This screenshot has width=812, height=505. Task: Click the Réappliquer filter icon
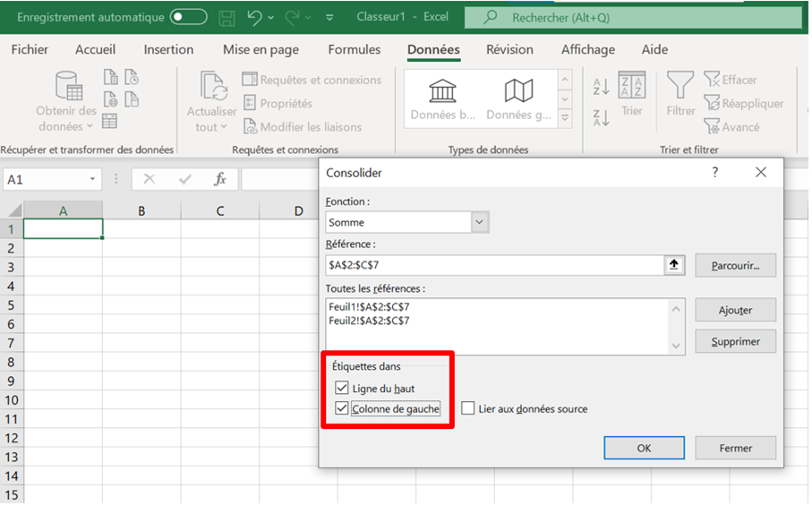click(743, 103)
